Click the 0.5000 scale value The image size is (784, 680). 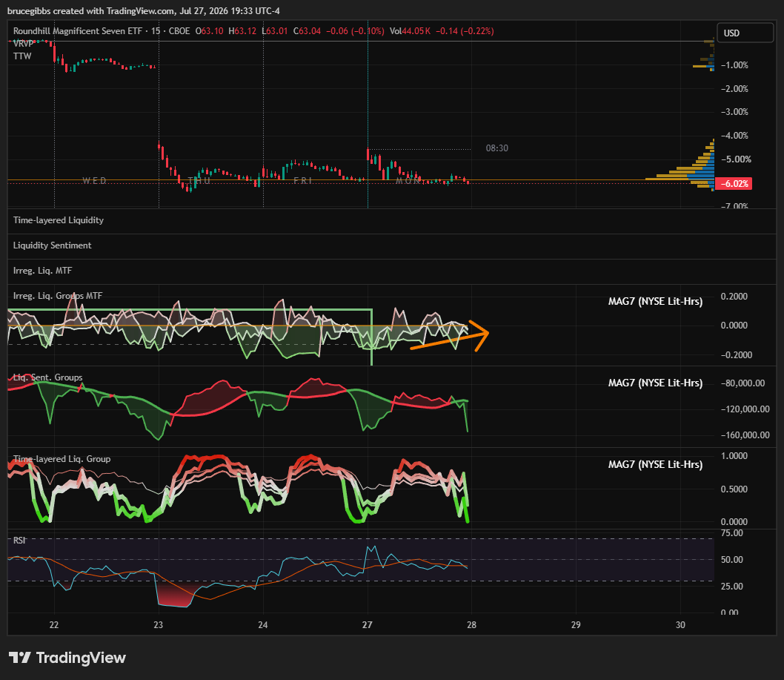734,489
